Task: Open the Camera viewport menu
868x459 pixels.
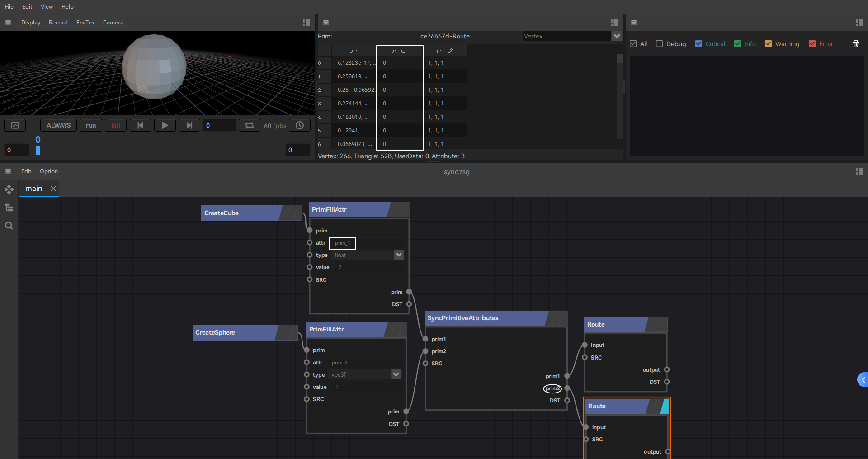Action: (113, 23)
